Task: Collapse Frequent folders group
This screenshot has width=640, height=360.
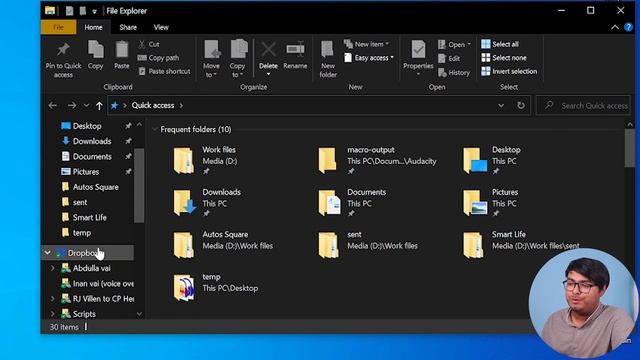Action: coord(155,129)
